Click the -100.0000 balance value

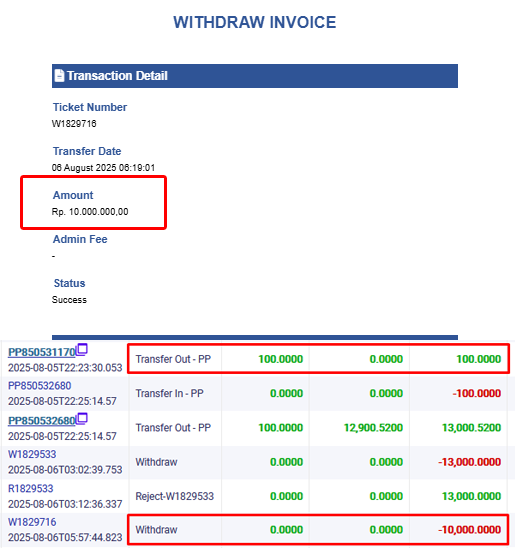pos(477,393)
